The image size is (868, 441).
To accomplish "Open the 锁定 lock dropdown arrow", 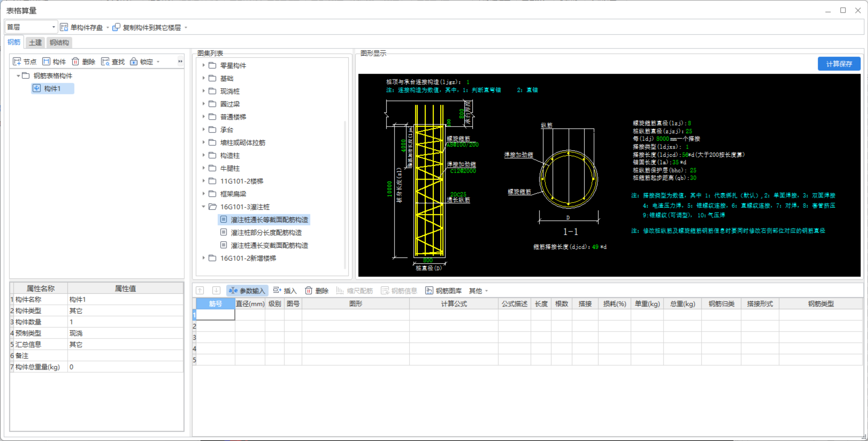I will (x=158, y=62).
